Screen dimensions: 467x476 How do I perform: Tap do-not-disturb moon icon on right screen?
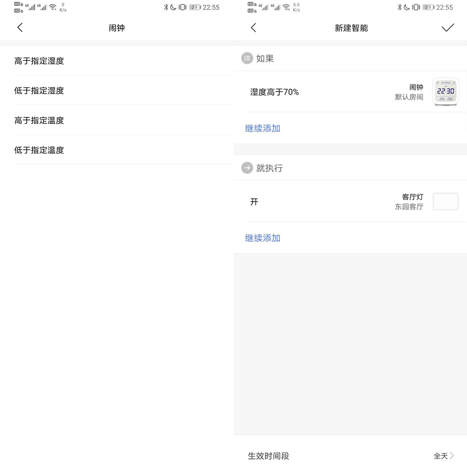pos(406,7)
